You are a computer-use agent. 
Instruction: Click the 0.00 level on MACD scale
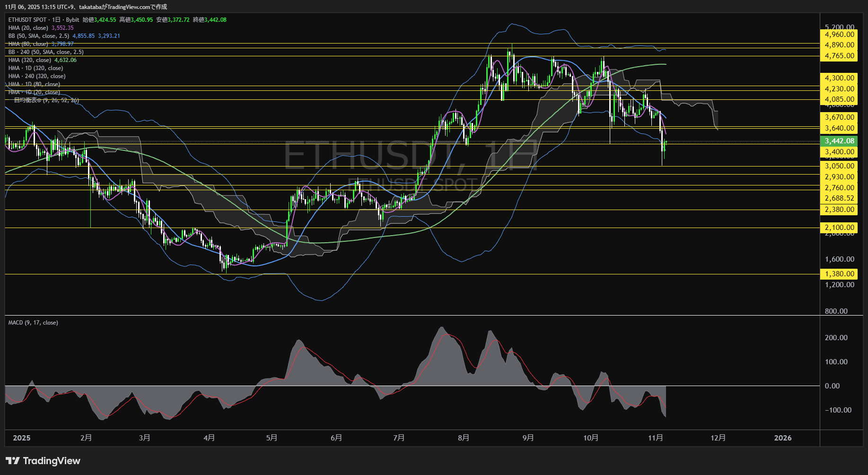(x=832, y=386)
